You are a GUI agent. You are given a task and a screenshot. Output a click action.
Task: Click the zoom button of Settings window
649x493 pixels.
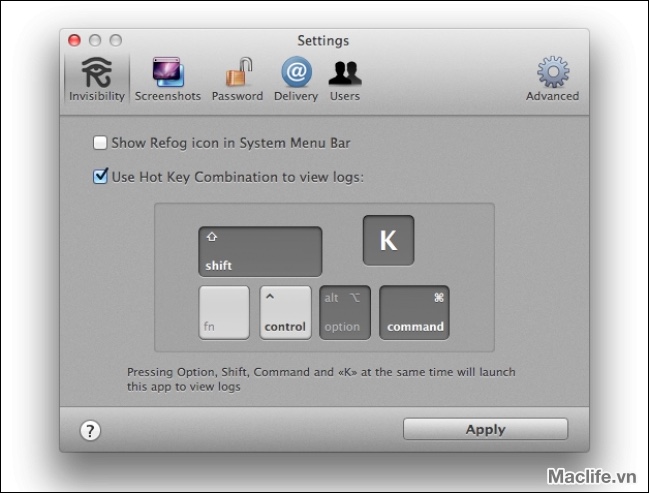pyautogui.click(x=115, y=40)
